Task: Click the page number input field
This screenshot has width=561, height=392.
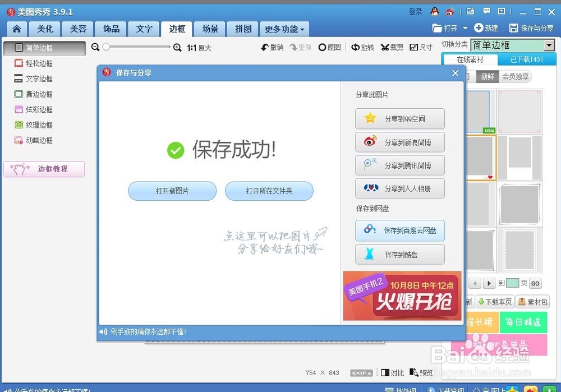Action: click(512, 283)
